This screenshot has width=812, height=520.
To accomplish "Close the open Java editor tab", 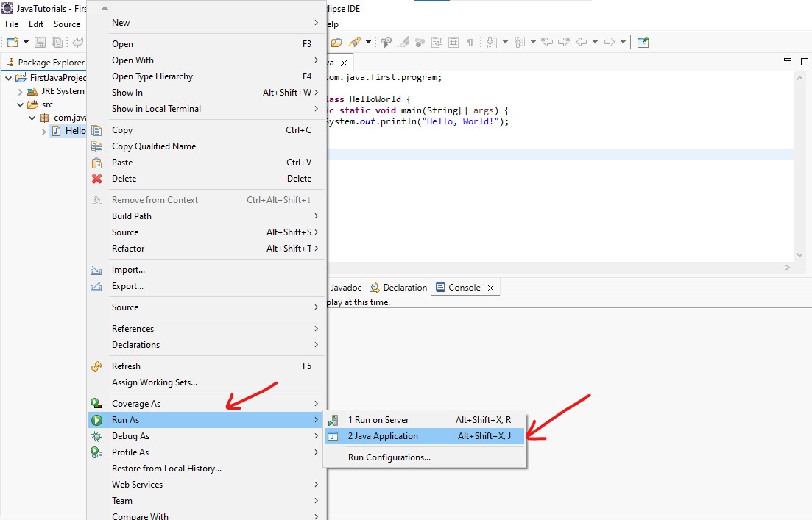I will pos(344,63).
